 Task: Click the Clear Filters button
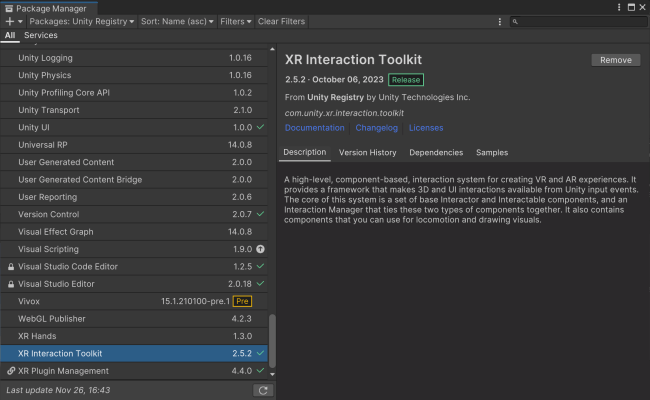281,21
